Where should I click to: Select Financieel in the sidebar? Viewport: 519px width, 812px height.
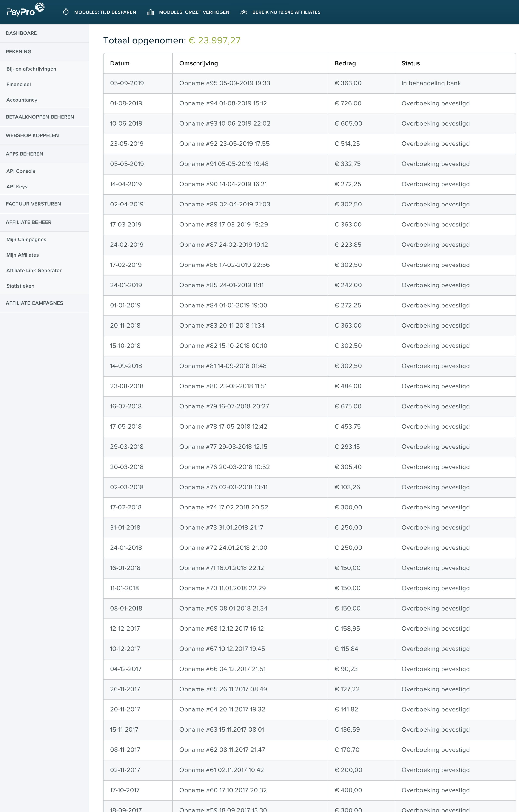tap(18, 84)
